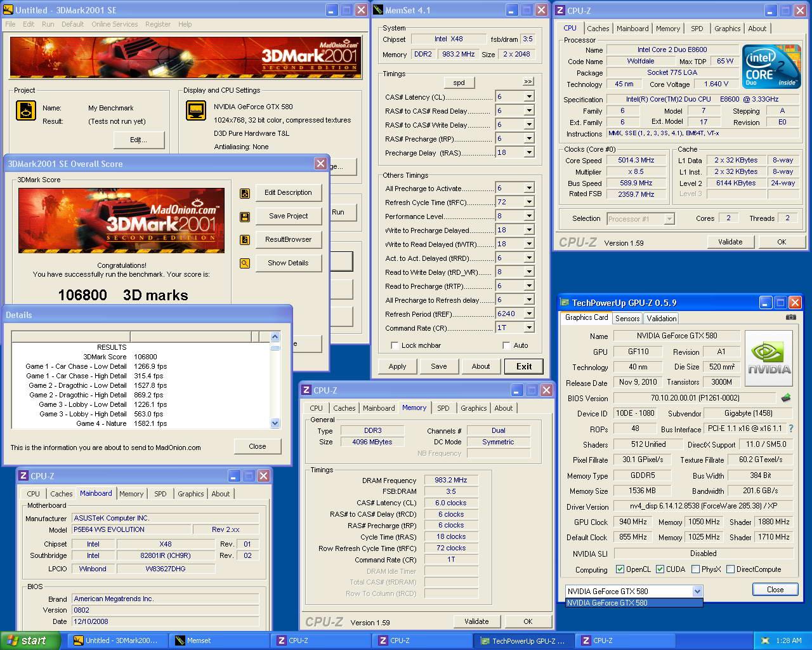Open Online Services menu in 3DMark2001

point(114,24)
